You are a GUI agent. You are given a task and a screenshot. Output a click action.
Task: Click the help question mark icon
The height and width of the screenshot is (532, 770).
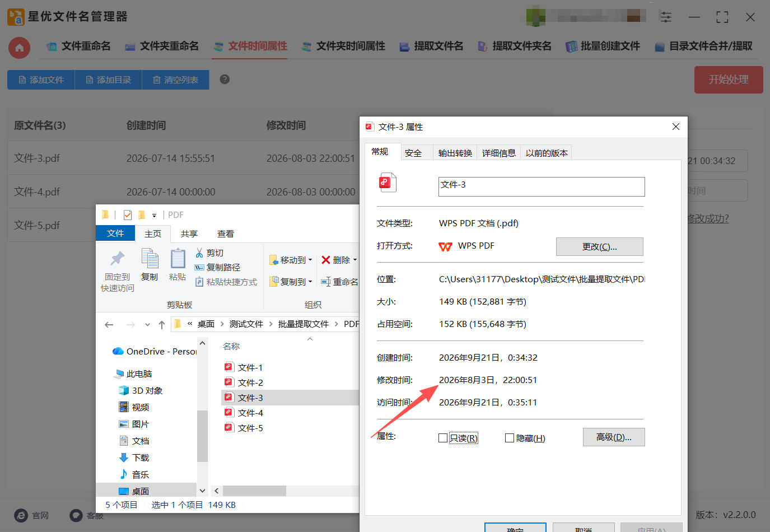pyautogui.click(x=225, y=80)
